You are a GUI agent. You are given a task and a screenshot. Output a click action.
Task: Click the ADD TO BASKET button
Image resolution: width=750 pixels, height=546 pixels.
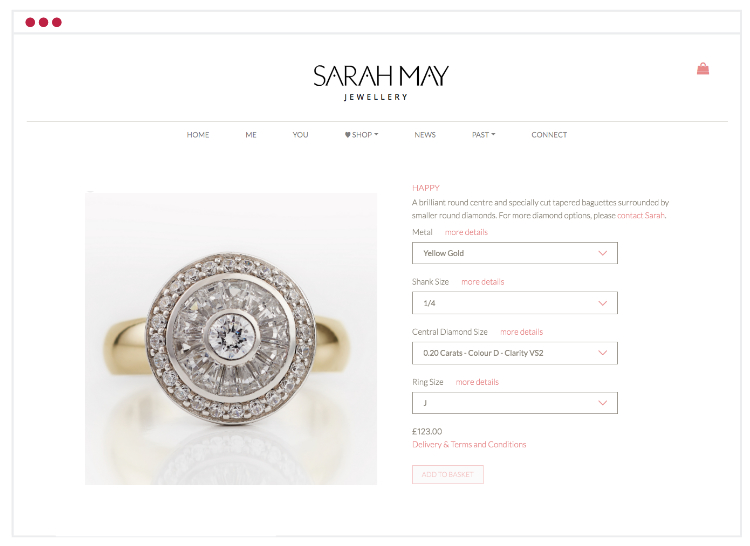pos(448,474)
